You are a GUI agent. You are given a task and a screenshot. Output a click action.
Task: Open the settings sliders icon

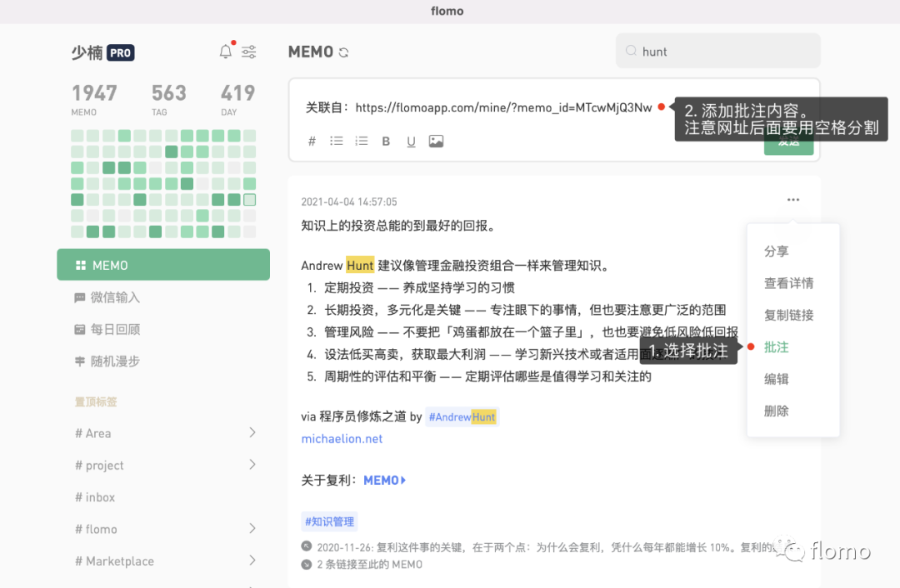[248, 52]
